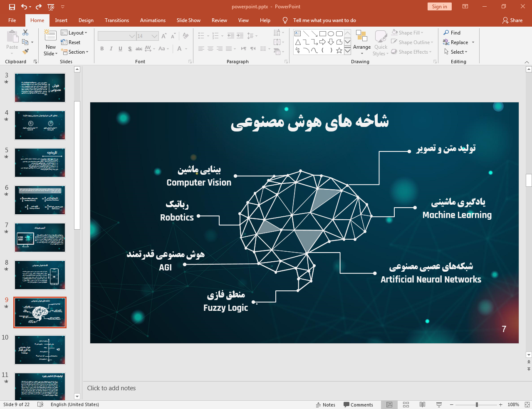Adjust the zoom slider handle
The height and width of the screenshot is (409, 532).
477,404
